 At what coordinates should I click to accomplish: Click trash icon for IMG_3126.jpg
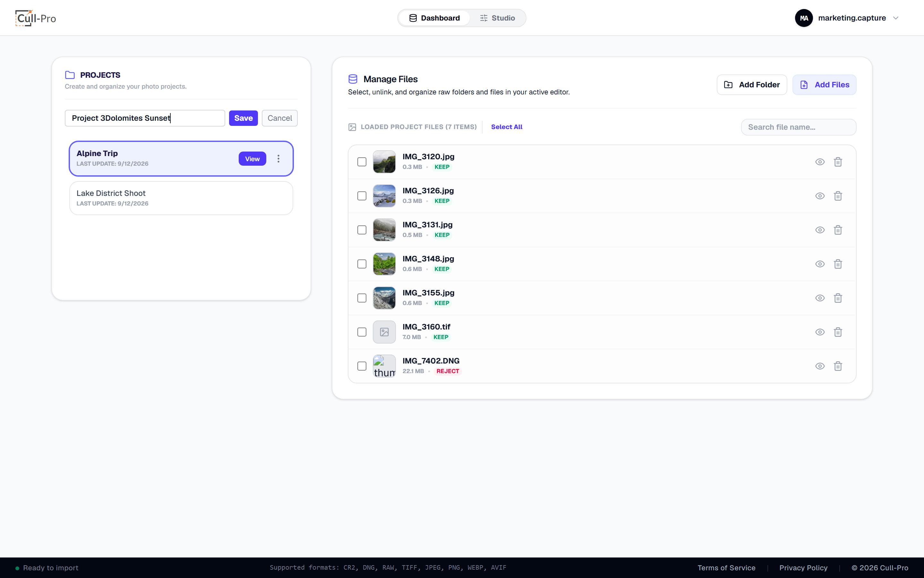click(838, 196)
